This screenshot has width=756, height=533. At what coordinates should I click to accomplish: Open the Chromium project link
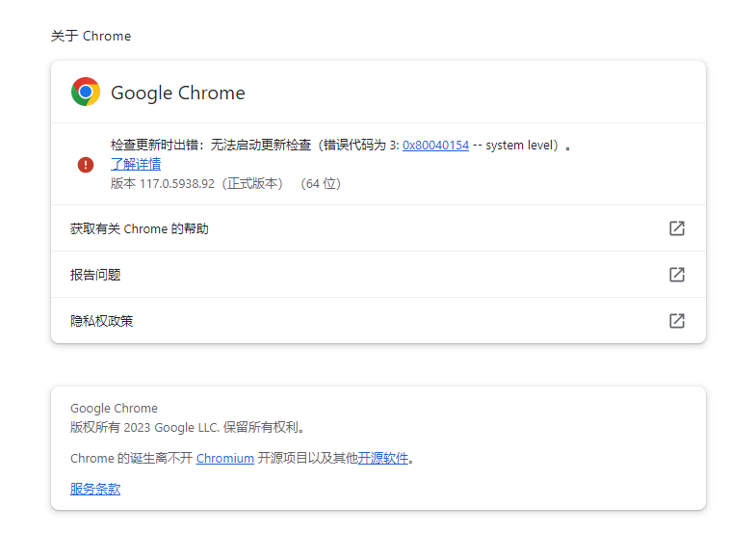pos(225,458)
